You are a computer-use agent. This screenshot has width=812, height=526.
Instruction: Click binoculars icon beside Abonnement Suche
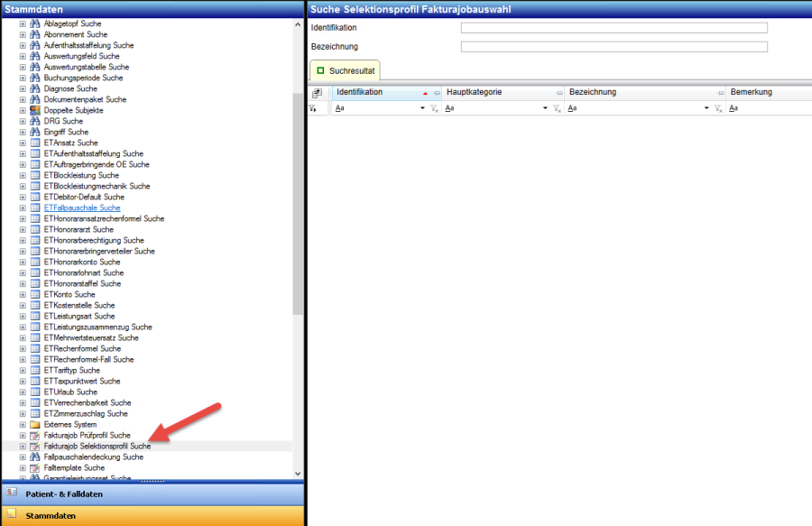tap(34, 34)
